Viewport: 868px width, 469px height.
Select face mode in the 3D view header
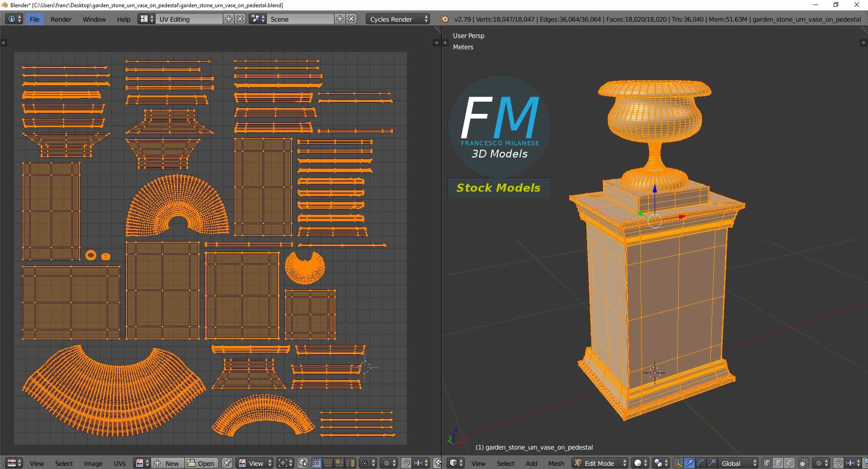tap(789, 463)
